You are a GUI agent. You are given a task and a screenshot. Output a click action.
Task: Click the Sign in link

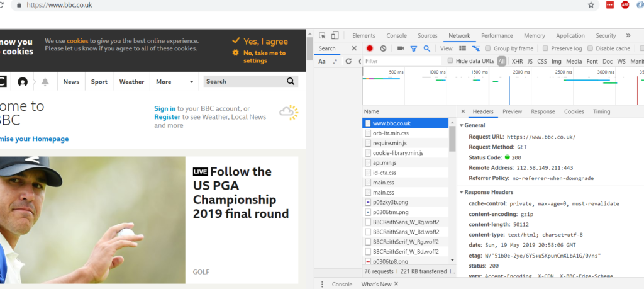(x=165, y=108)
